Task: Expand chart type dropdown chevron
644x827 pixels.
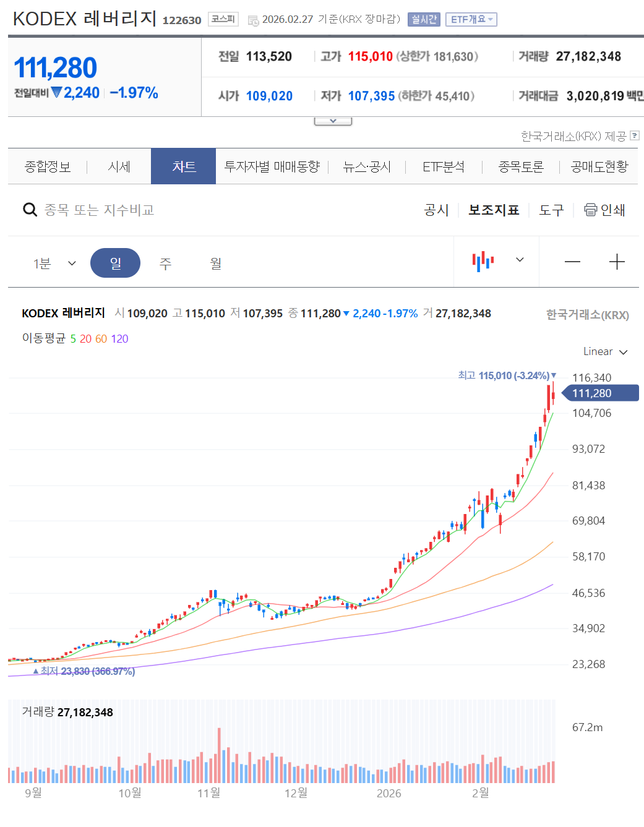Action: pos(520,260)
